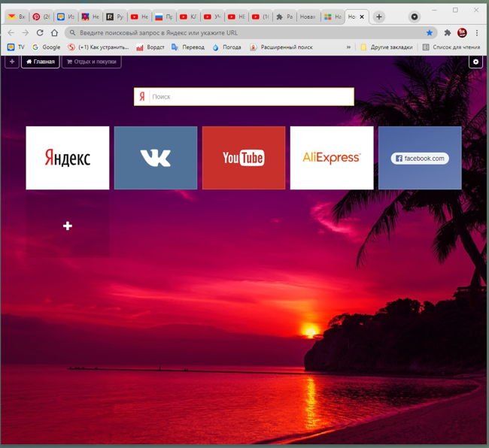Open the Другие закладки folder
489x448 pixels.
tap(387, 47)
